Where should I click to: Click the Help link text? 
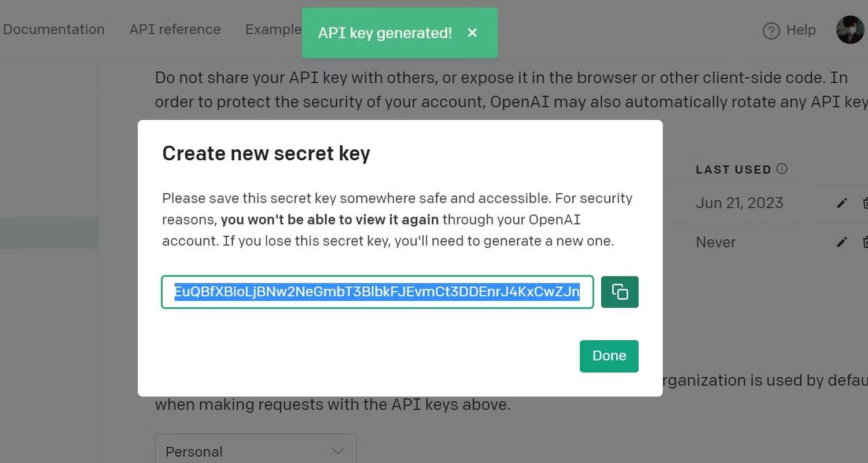click(x=801, y=30)
